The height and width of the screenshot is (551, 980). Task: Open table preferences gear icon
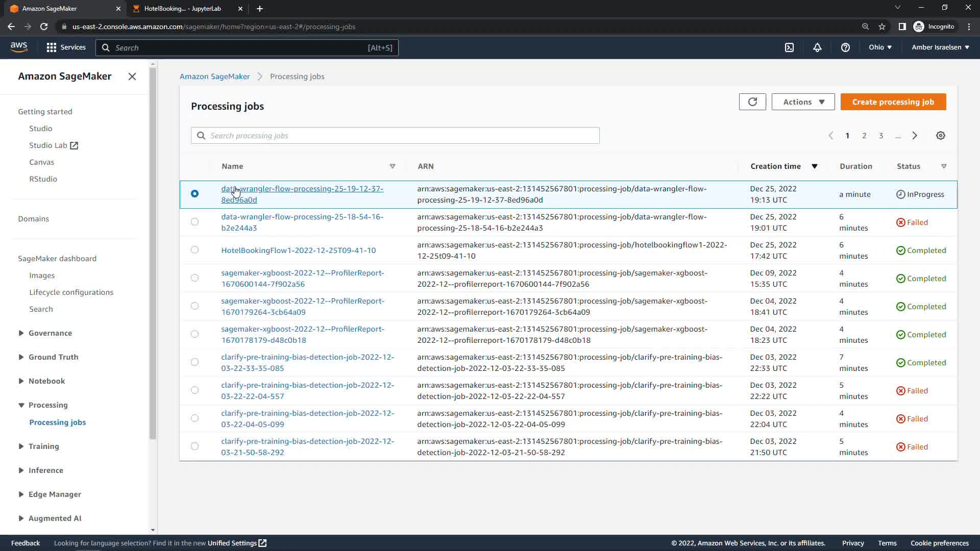[x=940, y=136]
